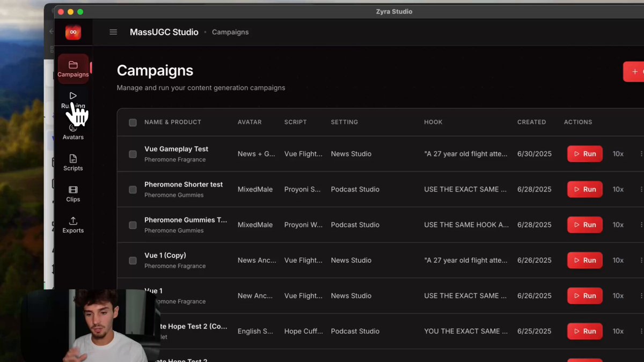Open more options for Vue Gameplay Test
The image size is (644, 362).
tap(641, 154)
